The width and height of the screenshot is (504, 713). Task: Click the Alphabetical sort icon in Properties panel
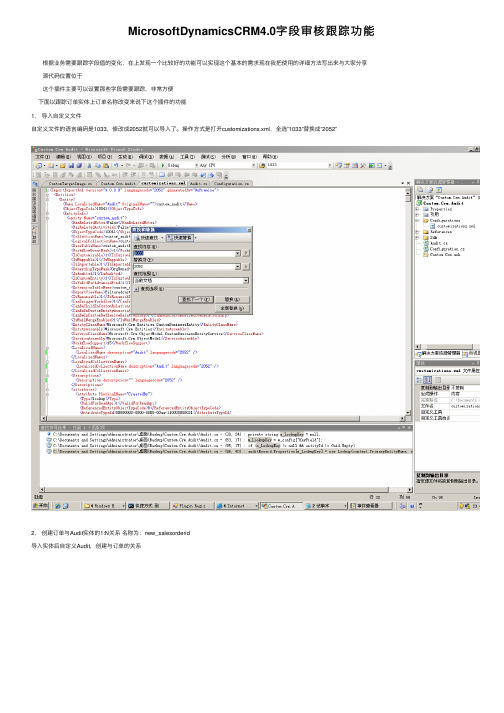(428, 379)
